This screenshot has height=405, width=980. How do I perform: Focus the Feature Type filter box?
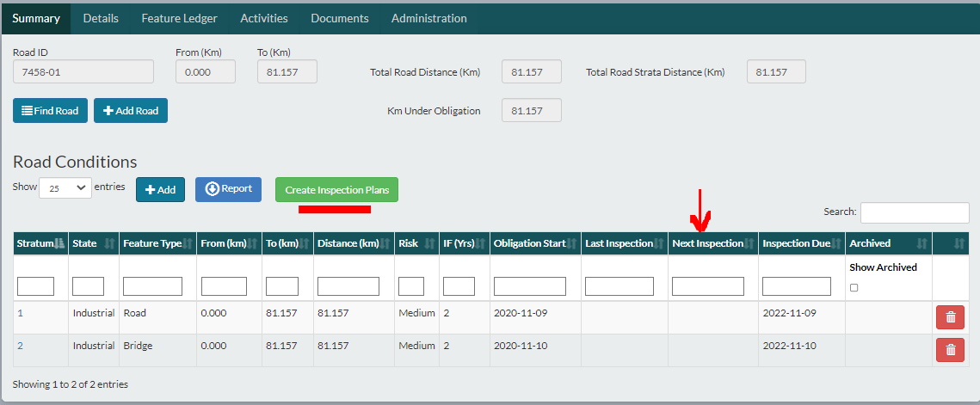(152, 286)
